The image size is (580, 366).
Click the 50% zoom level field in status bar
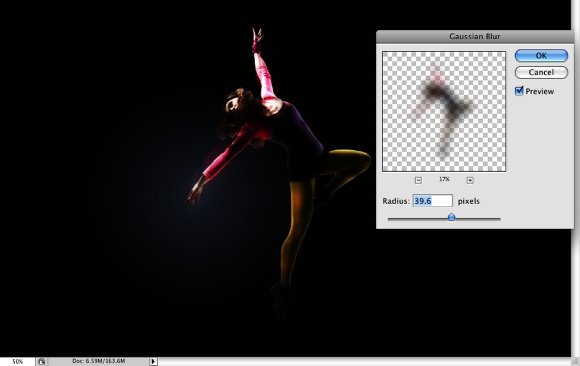[17, 361]
